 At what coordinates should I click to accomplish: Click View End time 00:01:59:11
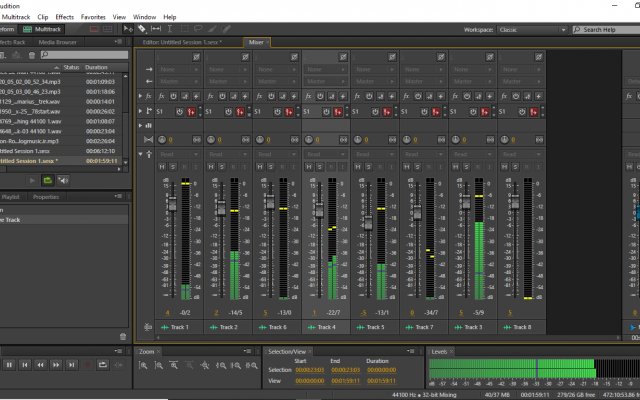point(345,381)
